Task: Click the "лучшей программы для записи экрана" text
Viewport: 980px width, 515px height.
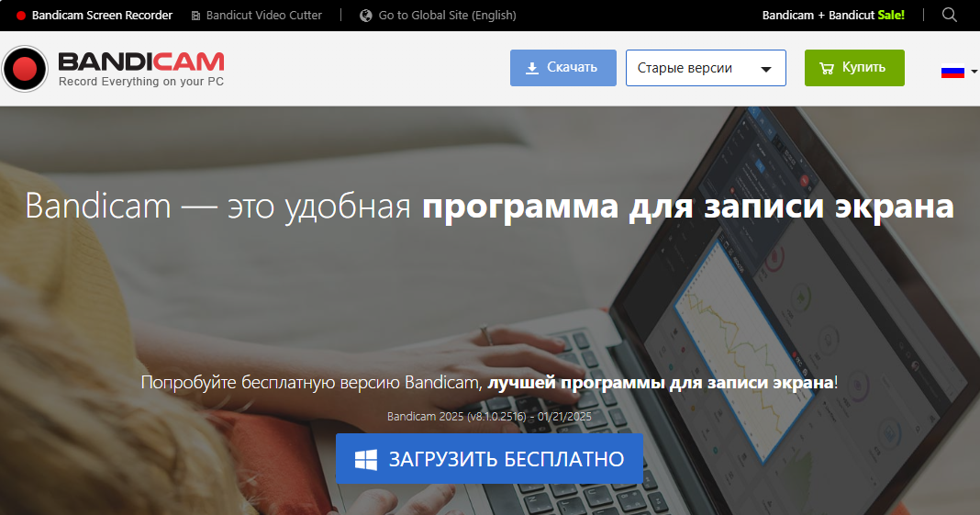Action: point(661,382)
